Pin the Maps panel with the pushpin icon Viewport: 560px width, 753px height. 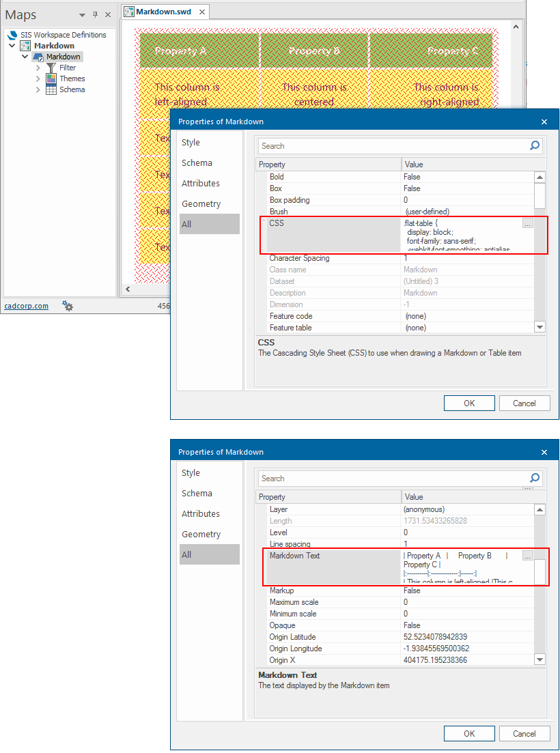click(95, 14)
